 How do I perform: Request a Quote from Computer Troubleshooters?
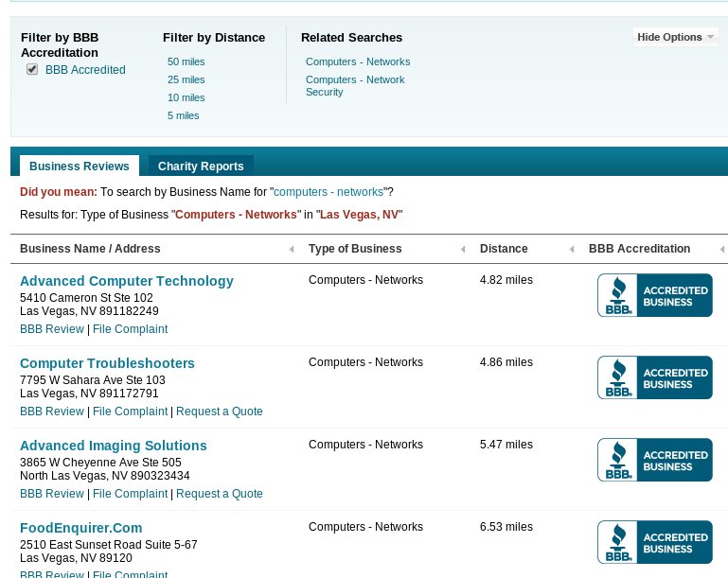point(219,412)
